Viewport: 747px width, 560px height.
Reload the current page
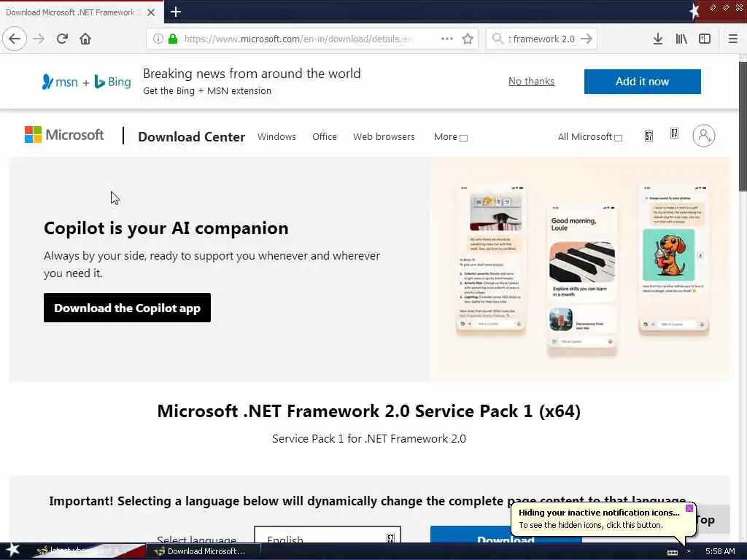click(x=62, y=39)
